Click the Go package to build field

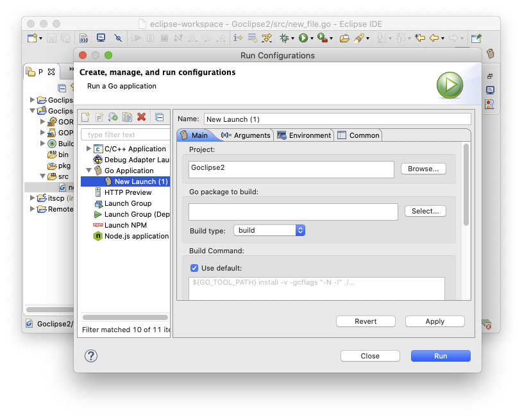coord(292,211)
